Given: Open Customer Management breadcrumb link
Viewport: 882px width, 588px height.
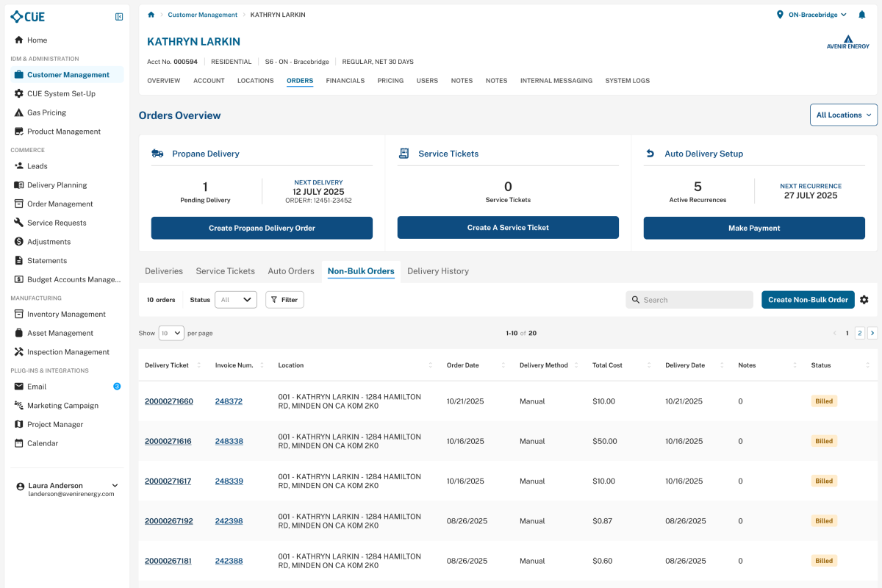Looking at the screenshot, I should click(x=203, y=15).
